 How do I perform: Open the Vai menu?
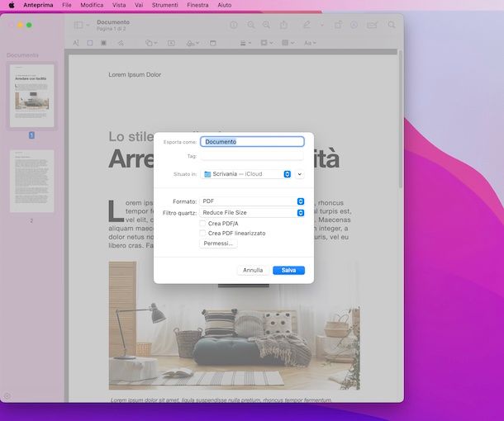139,5
